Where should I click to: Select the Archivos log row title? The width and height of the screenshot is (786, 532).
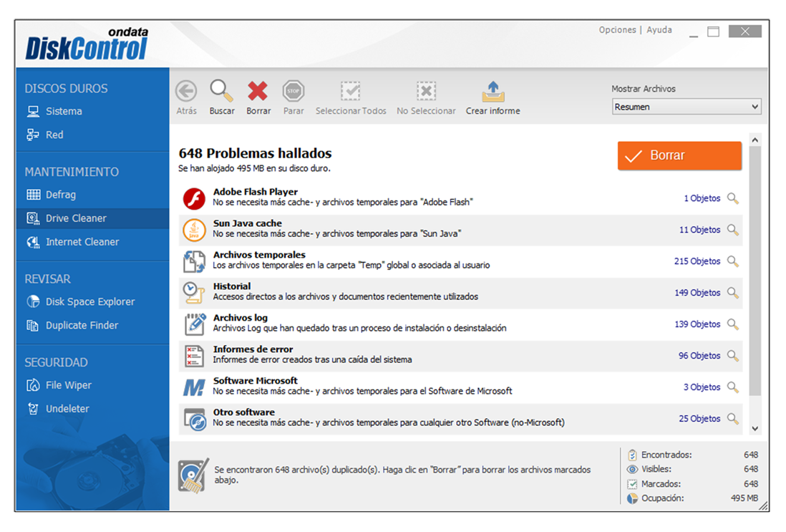tap(240, 317)
